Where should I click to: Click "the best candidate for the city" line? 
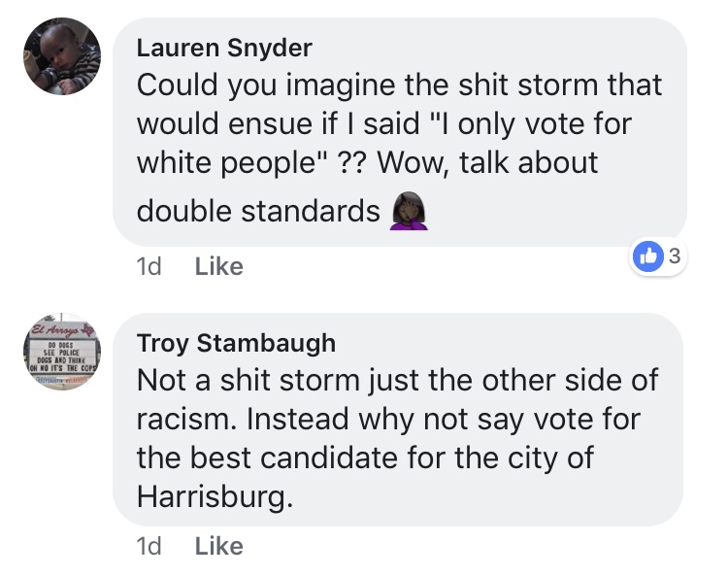click(x=364, y=458)
